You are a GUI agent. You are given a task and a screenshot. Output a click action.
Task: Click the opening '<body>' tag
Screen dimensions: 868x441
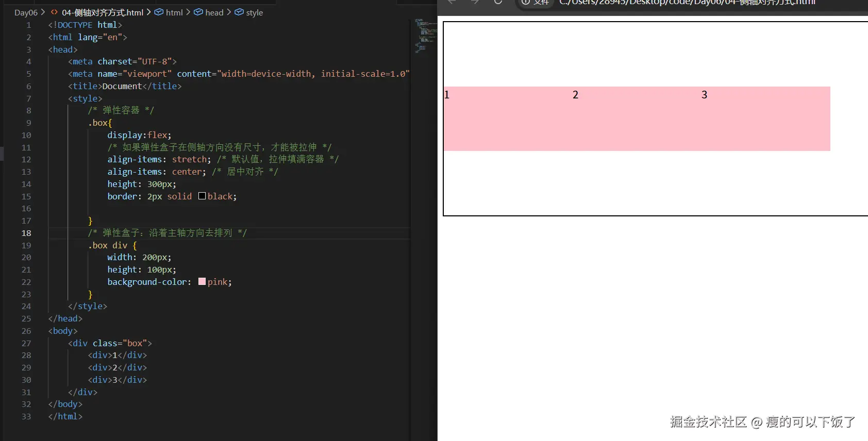pos(63,331)
